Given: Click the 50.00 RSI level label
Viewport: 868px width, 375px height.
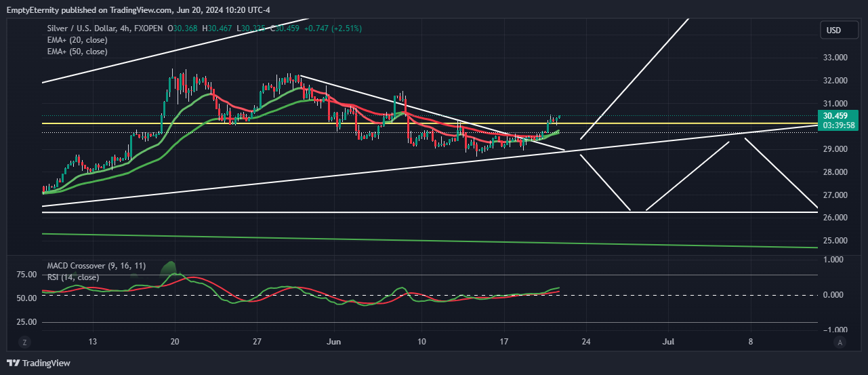Looking at the screenshot, I should [x=26, y=298].
